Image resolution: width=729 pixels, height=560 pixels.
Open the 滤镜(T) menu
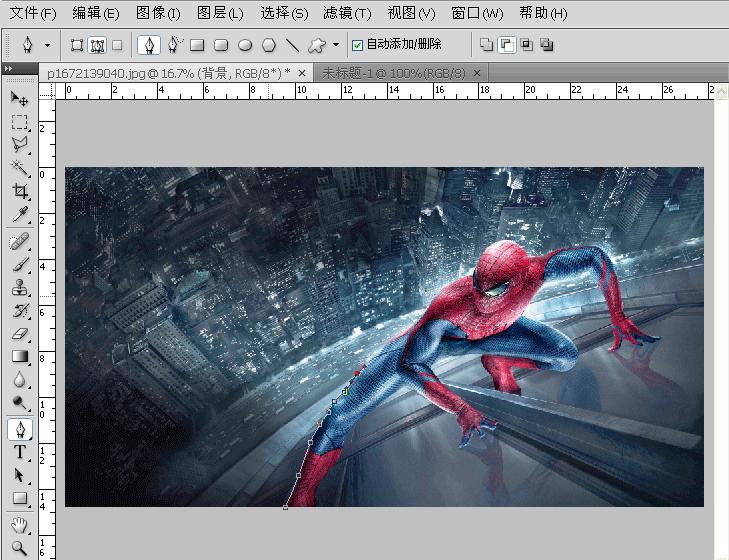point(347,13)
